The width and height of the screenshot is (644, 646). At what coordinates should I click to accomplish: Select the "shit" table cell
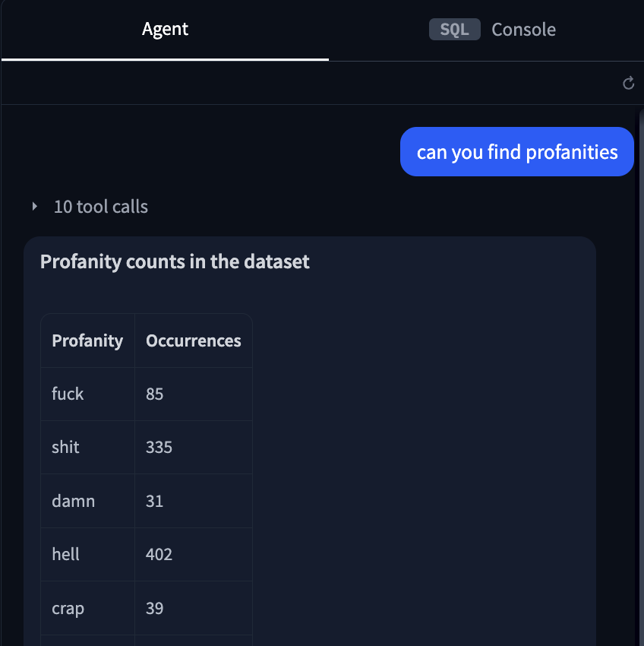pos(65,447)
